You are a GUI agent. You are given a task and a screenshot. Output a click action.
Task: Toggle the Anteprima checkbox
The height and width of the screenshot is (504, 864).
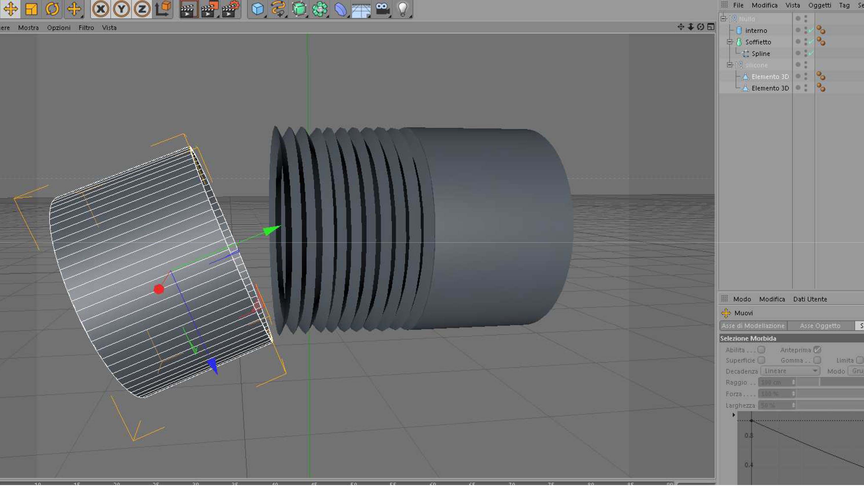(817, 350)
